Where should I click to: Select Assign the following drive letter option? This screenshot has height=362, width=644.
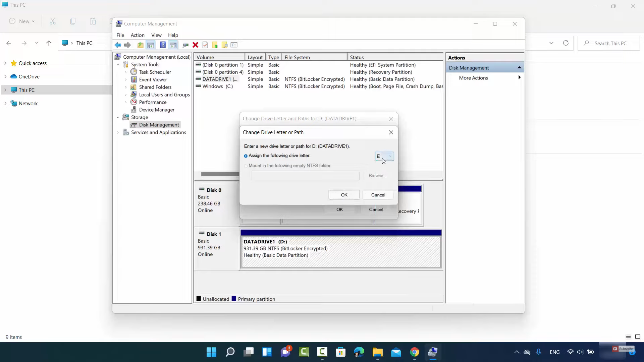[x=246, y=156]
